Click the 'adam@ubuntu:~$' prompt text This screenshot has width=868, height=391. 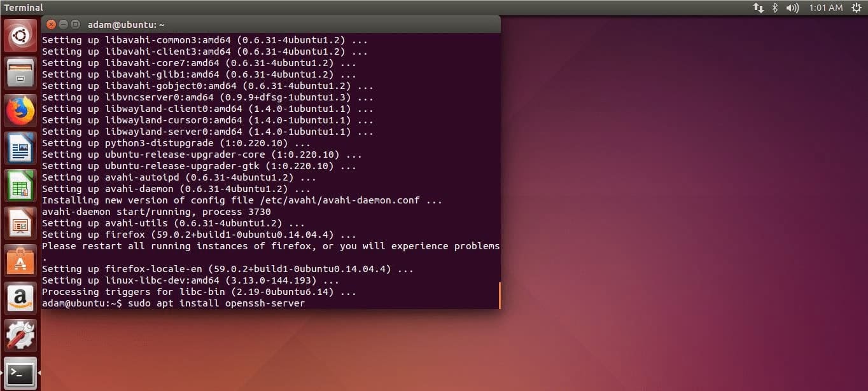coord(82,303)
